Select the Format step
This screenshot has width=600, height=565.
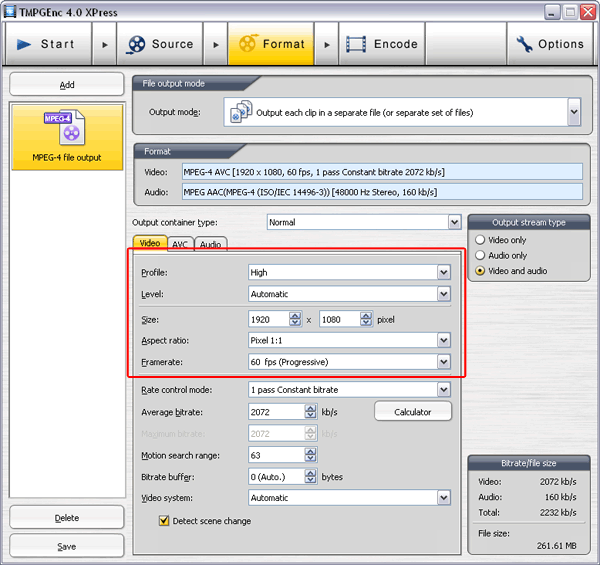coord(270,44)
